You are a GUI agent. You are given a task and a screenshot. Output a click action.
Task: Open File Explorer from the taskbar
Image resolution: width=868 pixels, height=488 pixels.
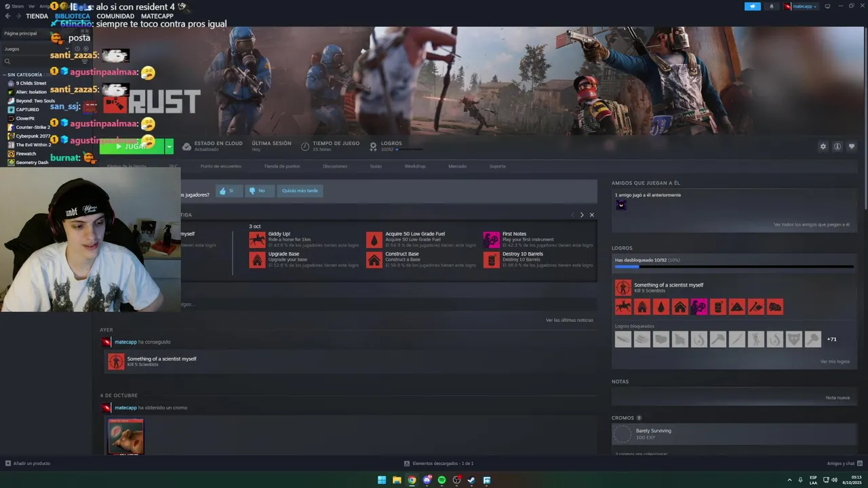coord(397,480)
